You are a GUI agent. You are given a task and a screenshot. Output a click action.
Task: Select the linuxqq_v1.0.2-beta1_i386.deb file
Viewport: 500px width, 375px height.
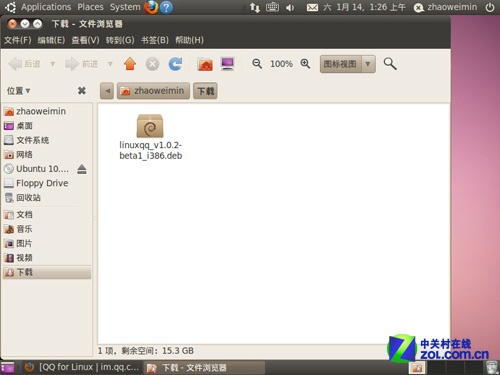tap(150, 137)
